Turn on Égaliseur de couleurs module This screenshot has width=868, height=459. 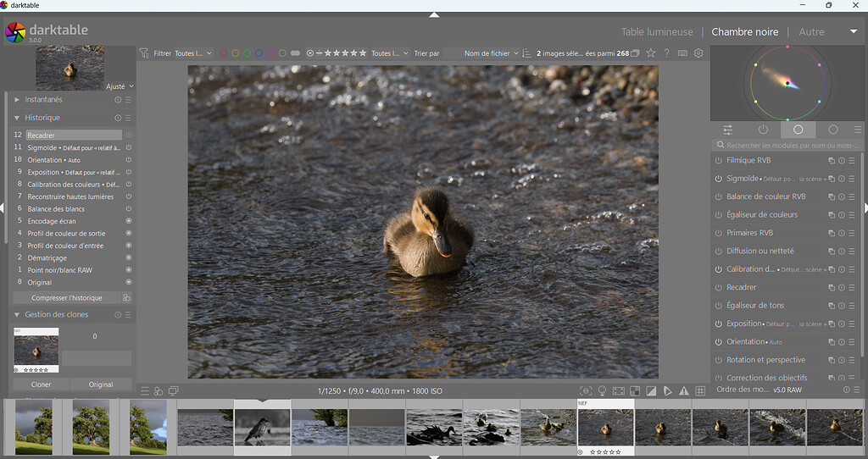click(718, 215)
